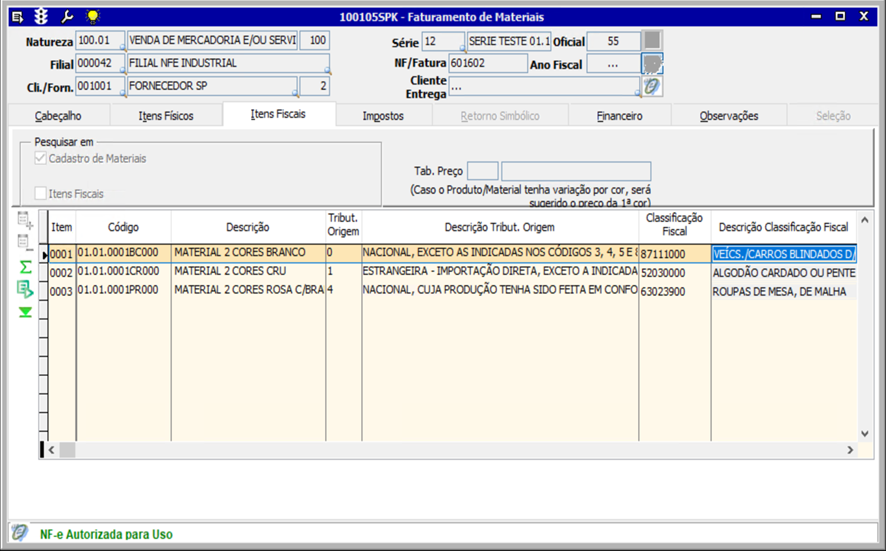Viewport: 886px width, 551px height.
Task: Click classification cell 52030000
Action: point(675,273)
